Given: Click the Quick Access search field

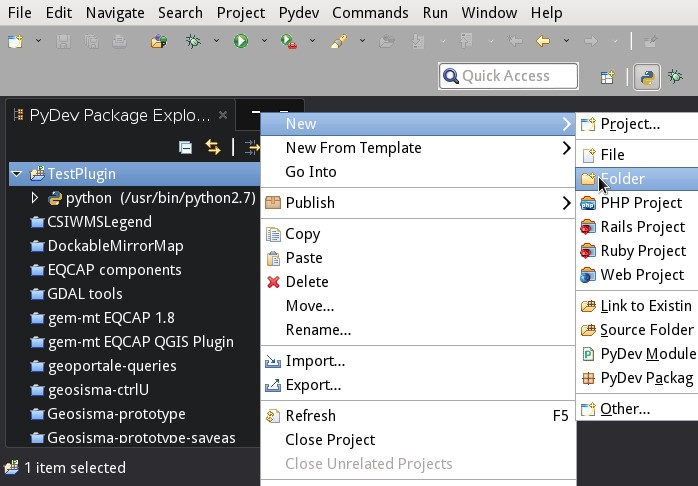Looking at the screenshot, I should point(508,76).
